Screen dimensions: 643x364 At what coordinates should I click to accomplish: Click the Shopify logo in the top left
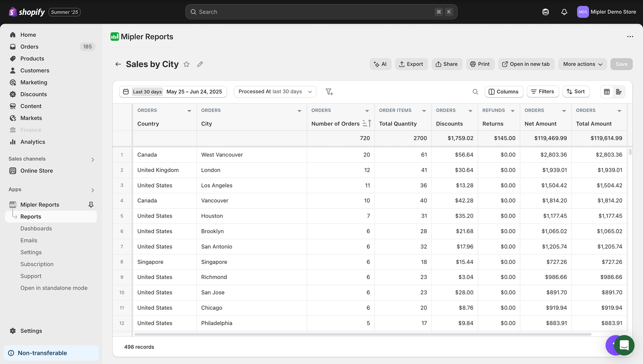click(x=13, y=12)
